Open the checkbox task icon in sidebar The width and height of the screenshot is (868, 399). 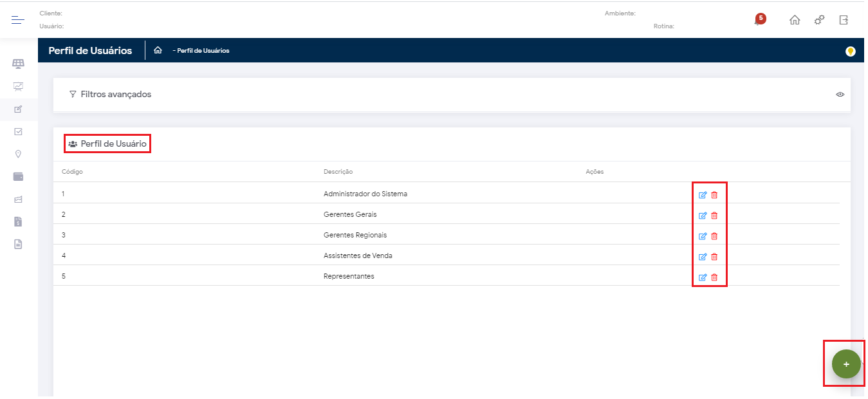(18, 131)
